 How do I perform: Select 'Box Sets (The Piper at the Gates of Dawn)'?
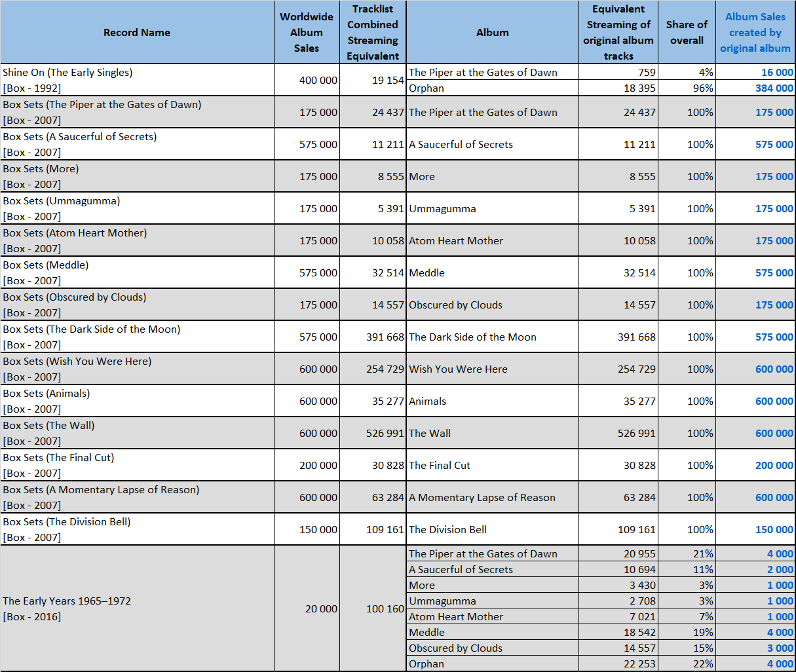[137, 112]
